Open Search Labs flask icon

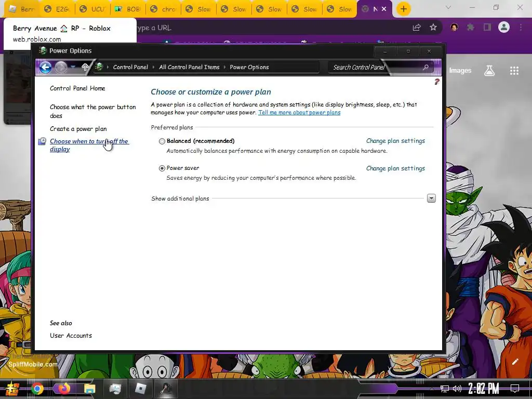pyautogui.click(x=489, y=71)
